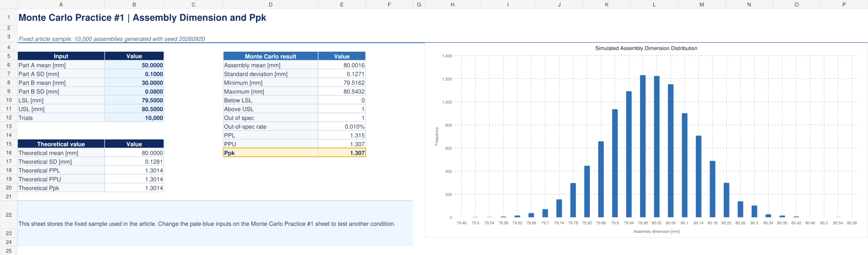Select the Assembly mean value 80.0016
Image resolution: width=868 pixels, height=255 pixels.
341,65
